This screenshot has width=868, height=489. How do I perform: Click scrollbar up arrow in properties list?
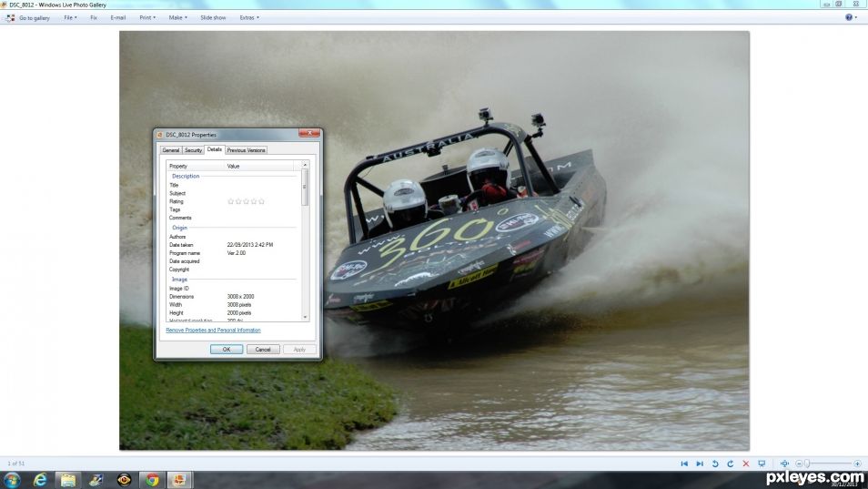[305, 165]
